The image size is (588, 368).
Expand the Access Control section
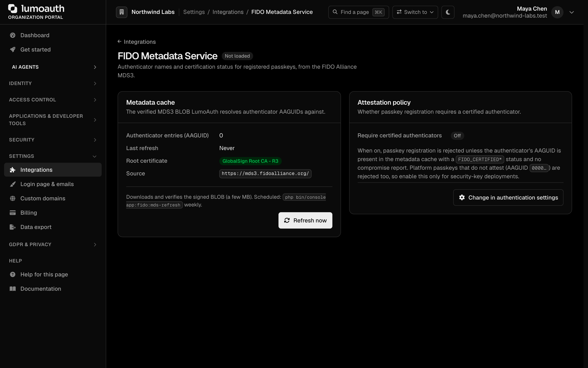(x=53, y=100)
